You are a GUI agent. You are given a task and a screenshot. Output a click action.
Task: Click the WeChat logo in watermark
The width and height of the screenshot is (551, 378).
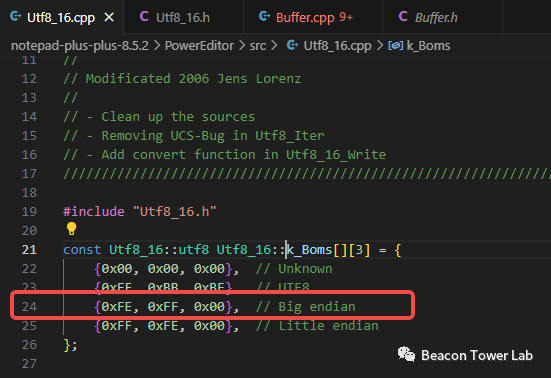coord(406,354)
